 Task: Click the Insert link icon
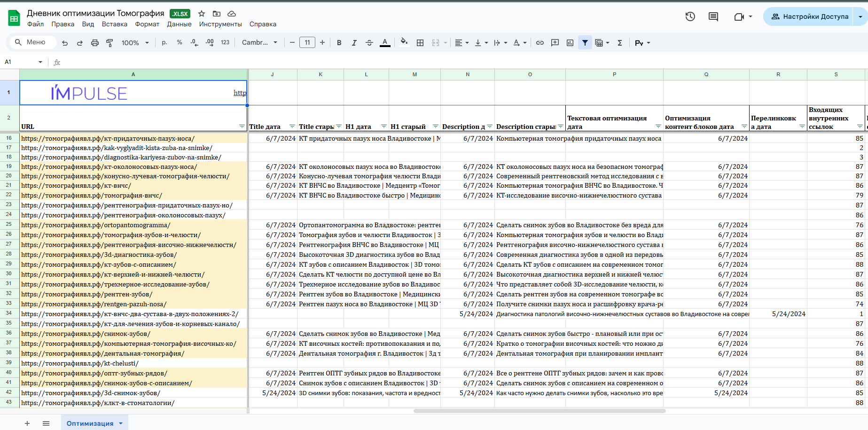click(x=540, y=43)
